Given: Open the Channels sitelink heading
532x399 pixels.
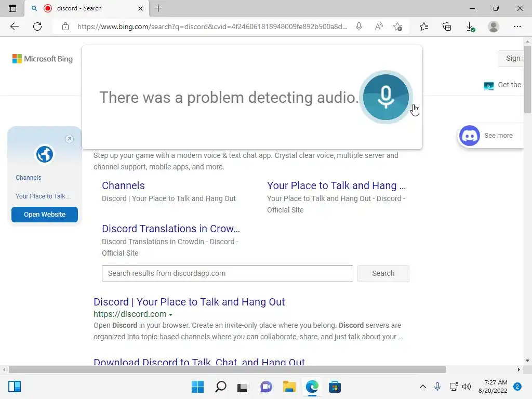Looking at the screenshot, I should click(x=123, y=185).
